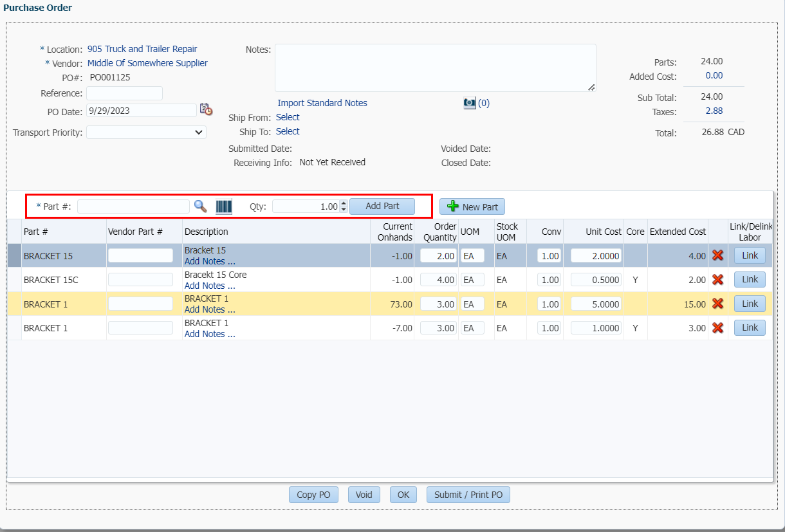Screen dimensions: 785x532
Task: Click the PO Date field showing 9/29/2023
Action: tap(141, 111)
